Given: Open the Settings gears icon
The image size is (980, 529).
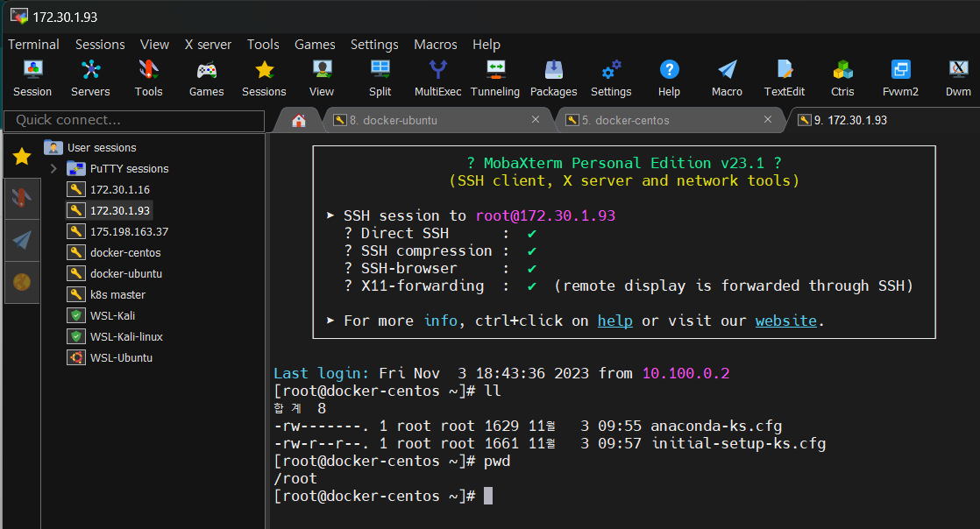Looking at the screenshot, I should [611, 78].
